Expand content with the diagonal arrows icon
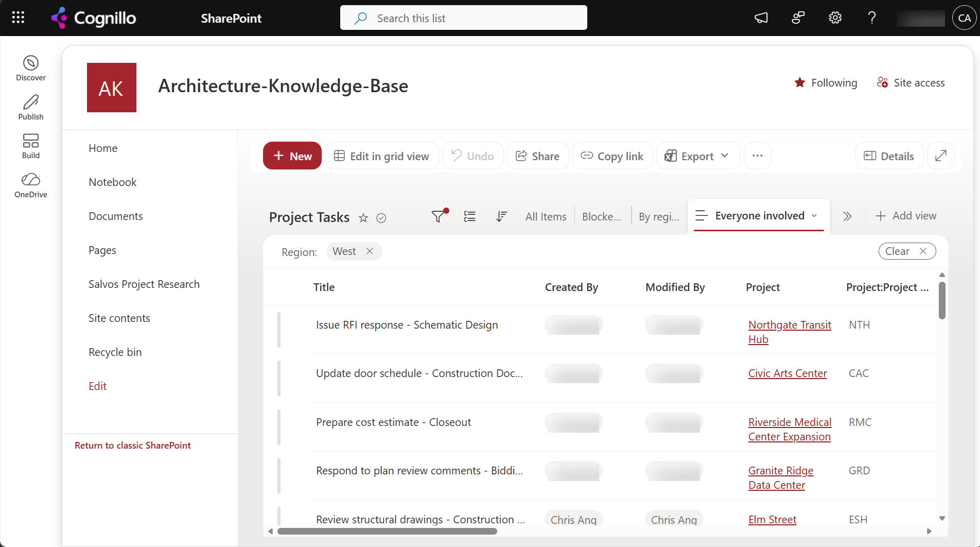 [x=941, y=156]
